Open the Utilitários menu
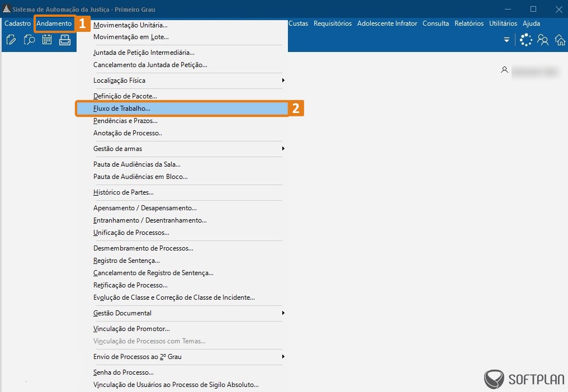The height and width of the screenshot is (392, 568). point(503,23)
